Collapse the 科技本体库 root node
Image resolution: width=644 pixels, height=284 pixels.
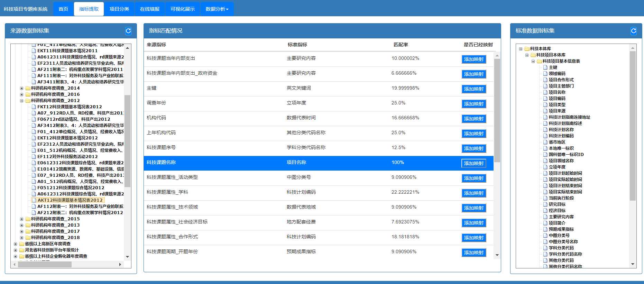click(521, 49)
